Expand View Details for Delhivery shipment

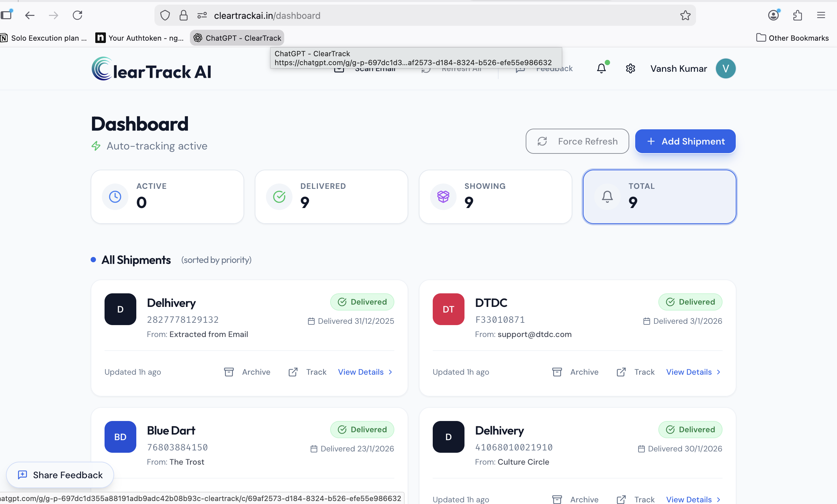(361, 371)
